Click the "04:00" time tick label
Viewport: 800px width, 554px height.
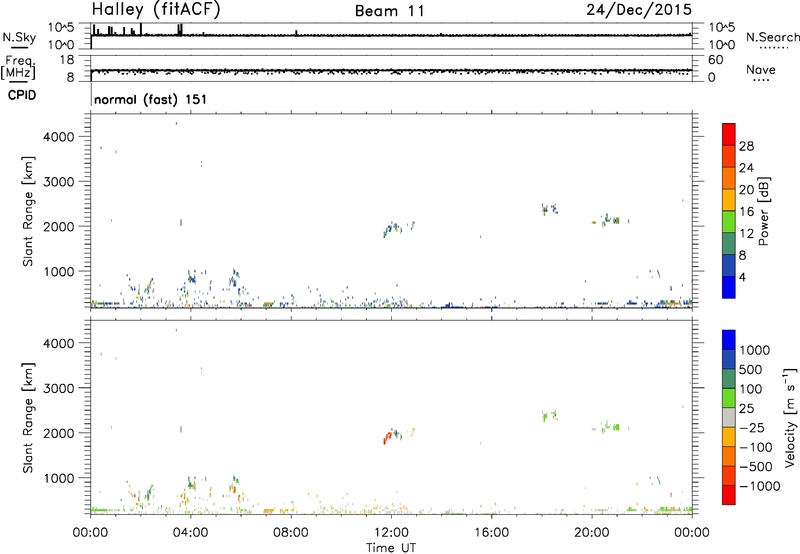tap(190, 533)
